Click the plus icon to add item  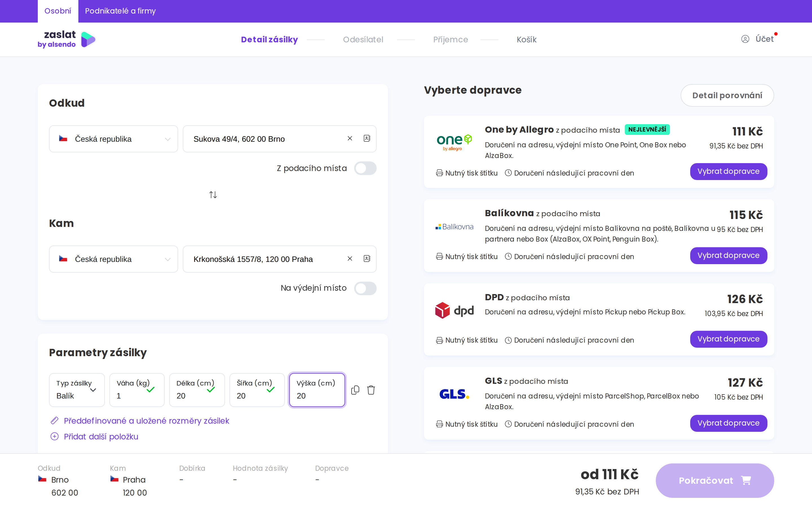54,436
